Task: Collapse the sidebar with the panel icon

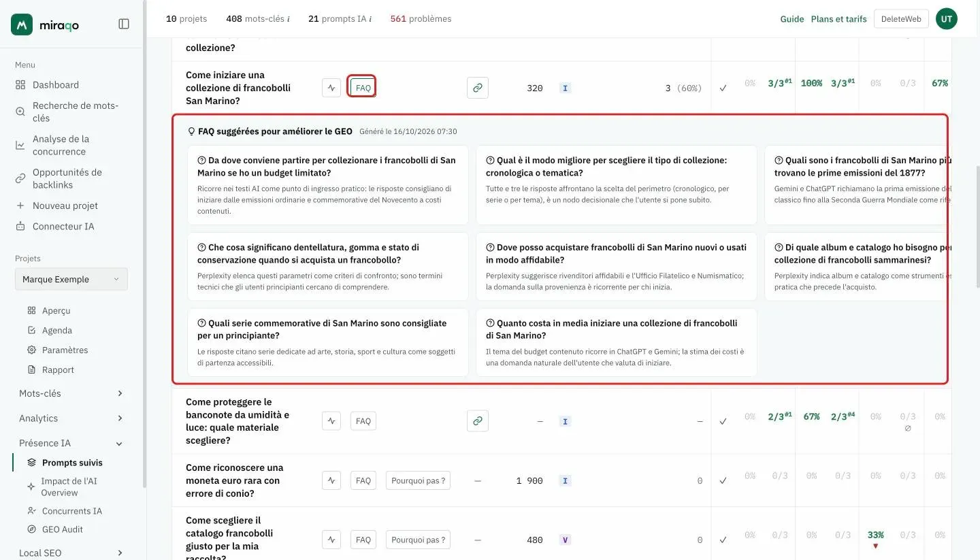Action: [124, 24]
